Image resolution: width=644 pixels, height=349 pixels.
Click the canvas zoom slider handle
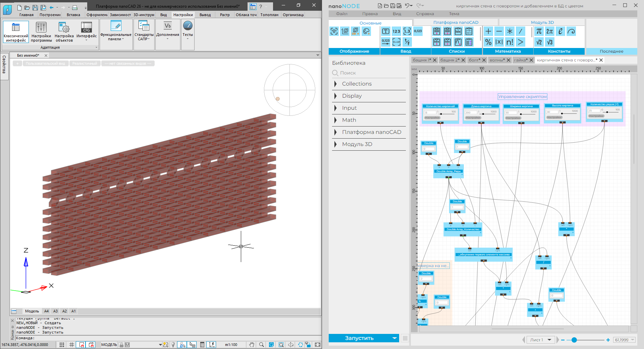[x=574, y=340]
